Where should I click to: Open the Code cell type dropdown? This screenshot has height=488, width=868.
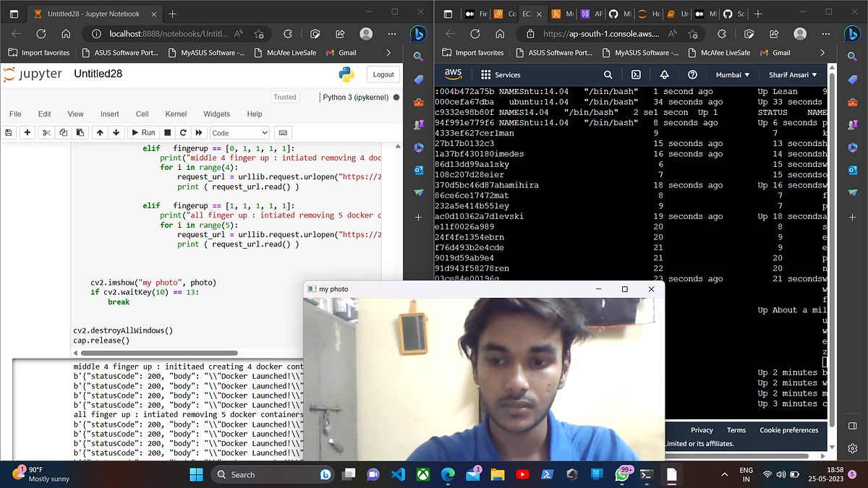(x=239, y=132)
